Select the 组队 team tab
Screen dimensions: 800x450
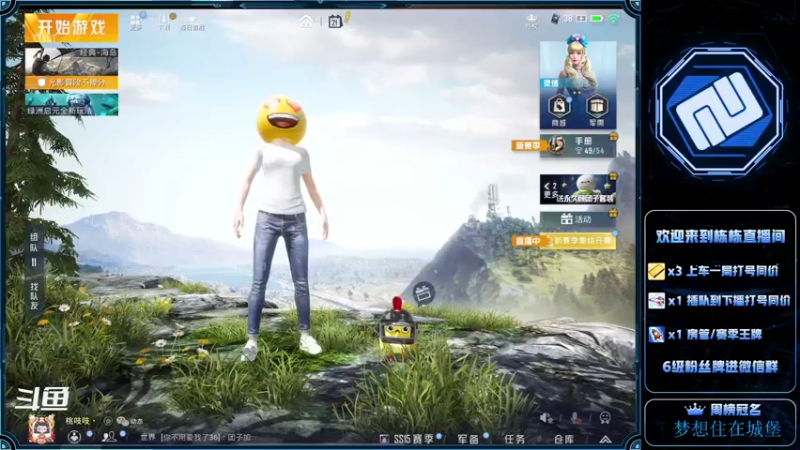coord(34,242)
